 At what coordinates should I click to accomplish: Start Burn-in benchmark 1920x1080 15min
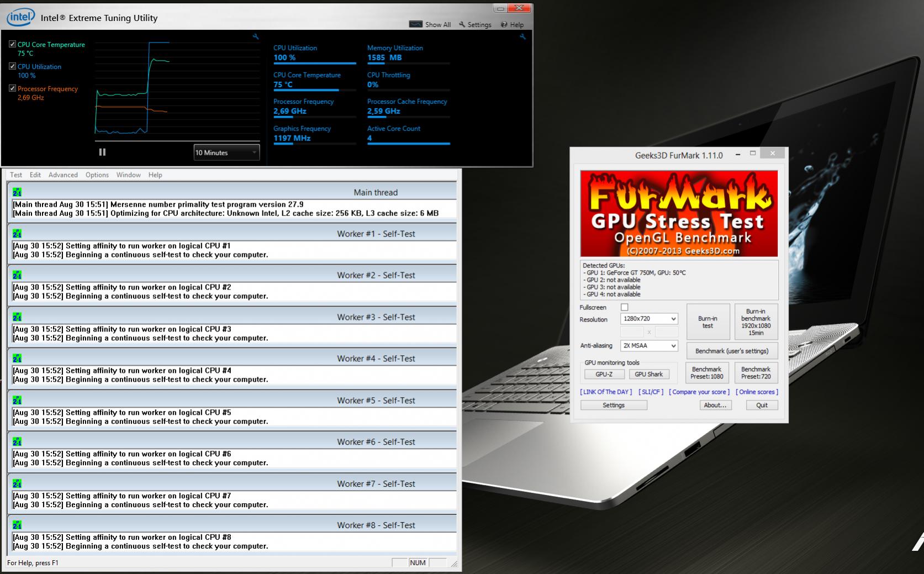click(x=756, y=322)
